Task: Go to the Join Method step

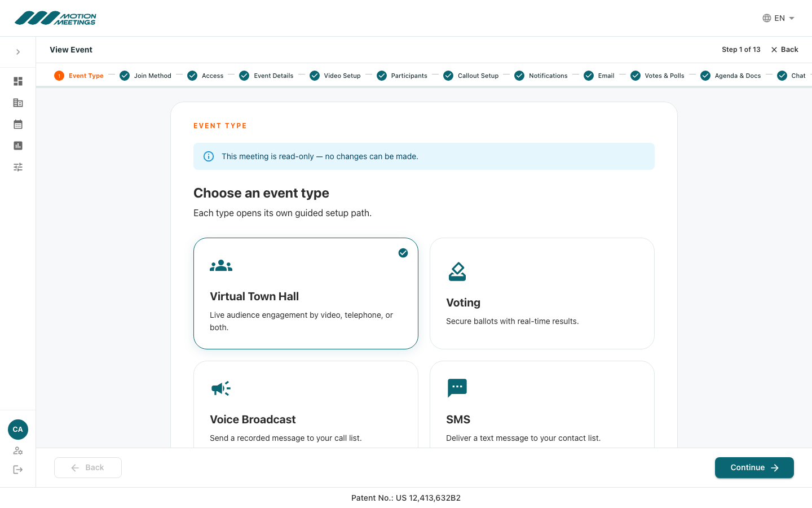Action: tap(145, 76)
